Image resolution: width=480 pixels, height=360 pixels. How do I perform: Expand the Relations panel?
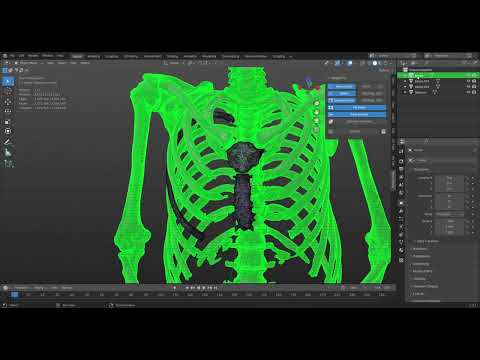point(419,249)
